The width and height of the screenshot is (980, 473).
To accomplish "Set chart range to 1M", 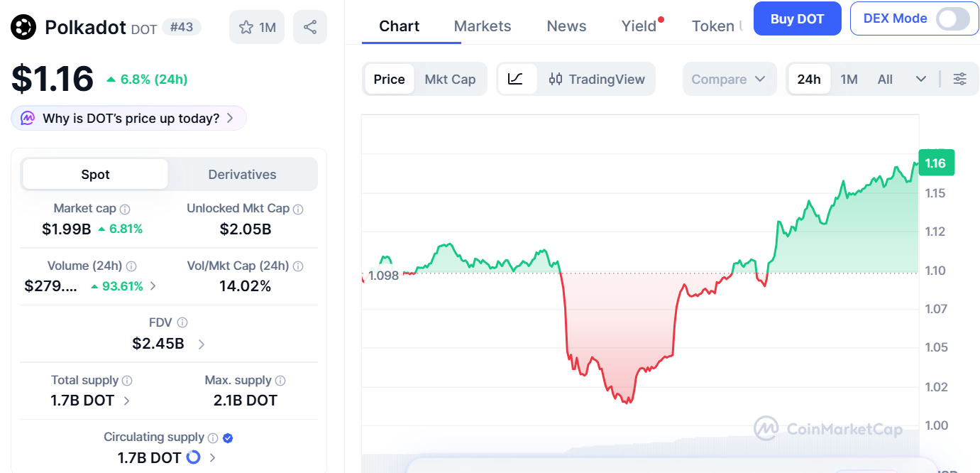I will click(849, 79).
